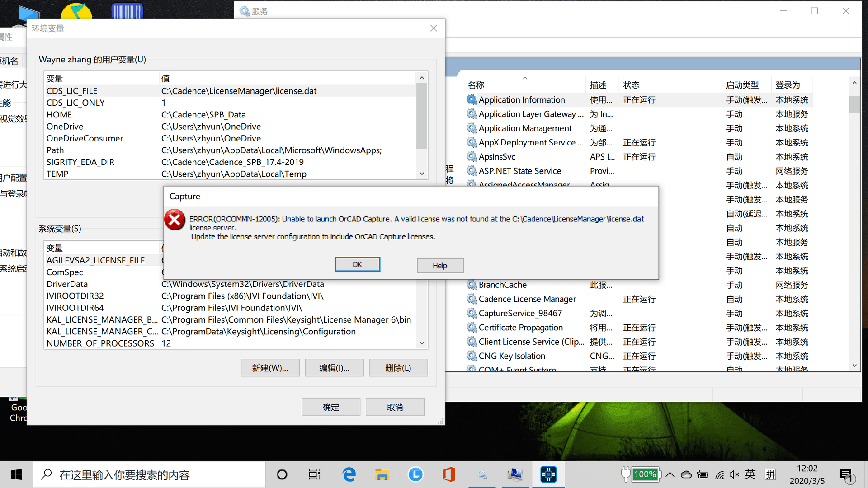The height and width of the screenshot is (488, 868).
Task: Select Path user variable row
Action: click(x=230, y=150)
